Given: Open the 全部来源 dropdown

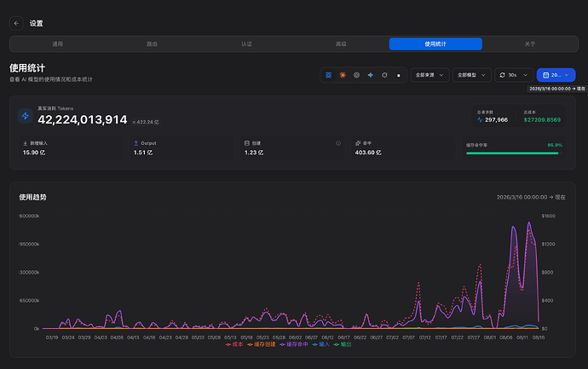Looking at the screenshot, I should click(429, 75).
